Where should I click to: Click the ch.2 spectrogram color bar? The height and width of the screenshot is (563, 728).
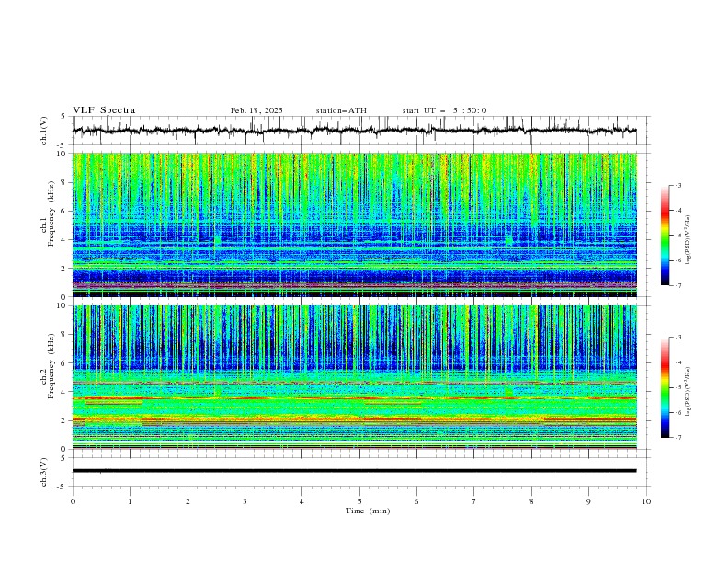point(665,387)
